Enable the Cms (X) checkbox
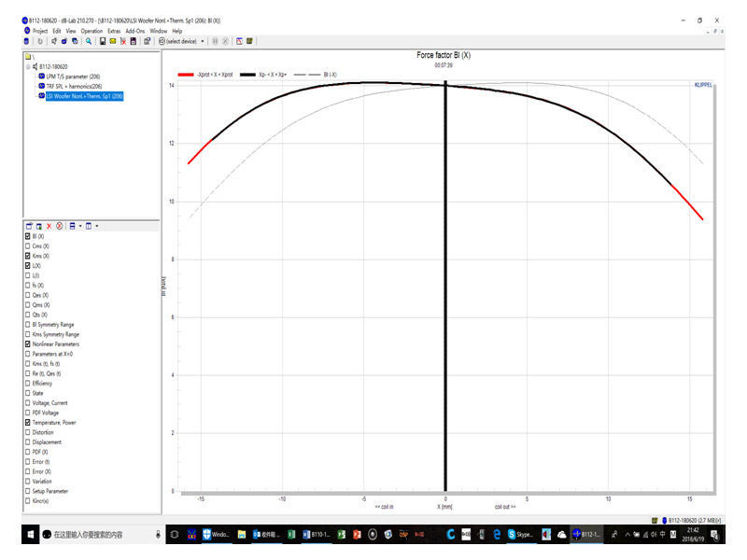The image size is (747, 560). pyautogui.click(x=28, y=246)
